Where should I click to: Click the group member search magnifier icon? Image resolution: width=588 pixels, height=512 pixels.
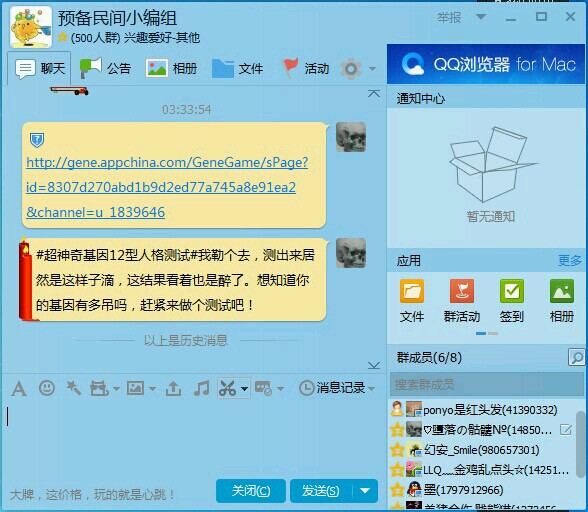coord(576,357)
